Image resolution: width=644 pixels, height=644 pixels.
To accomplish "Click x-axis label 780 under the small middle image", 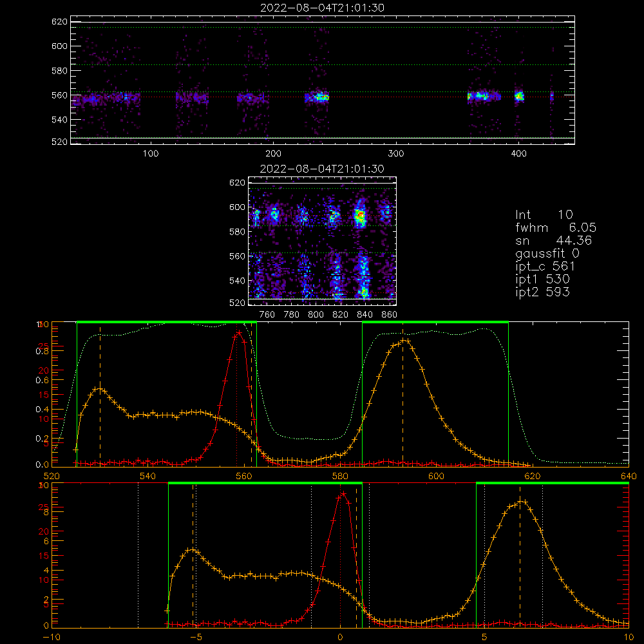I will (x=292, y=314).
